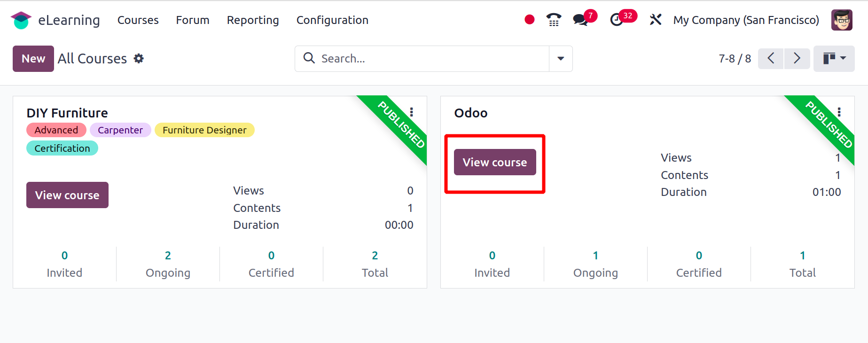Open the chat conversations icon
The width and height of the screenshot is (868, 343).
(580, 20)
